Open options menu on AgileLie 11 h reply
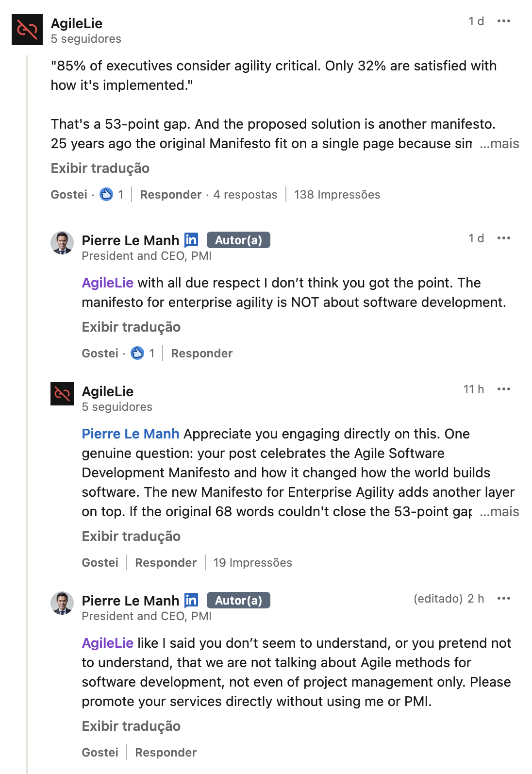The width and height of the screenshot is (532, 774). (504, 389)
